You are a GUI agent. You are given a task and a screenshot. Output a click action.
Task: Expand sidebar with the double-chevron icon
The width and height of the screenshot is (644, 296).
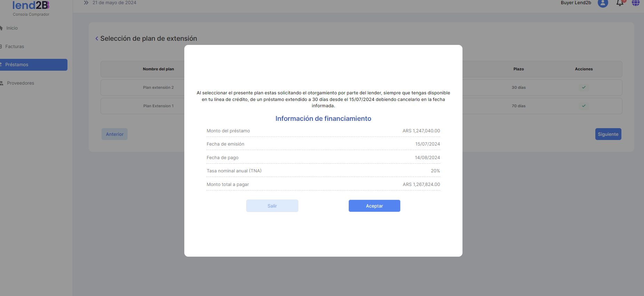click(x=86, y=3)
